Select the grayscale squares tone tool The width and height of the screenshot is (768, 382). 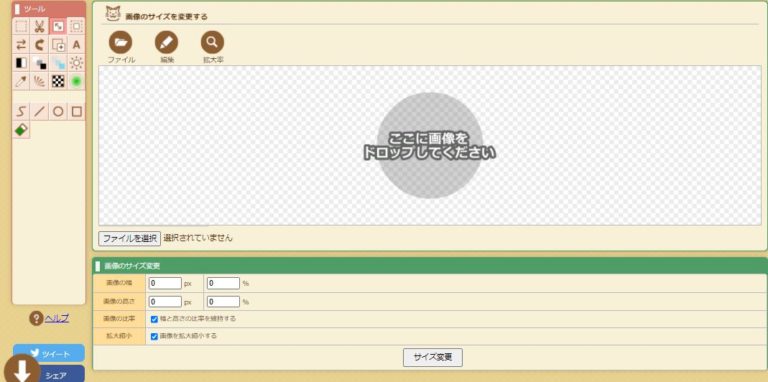click(x=40, y=63)
